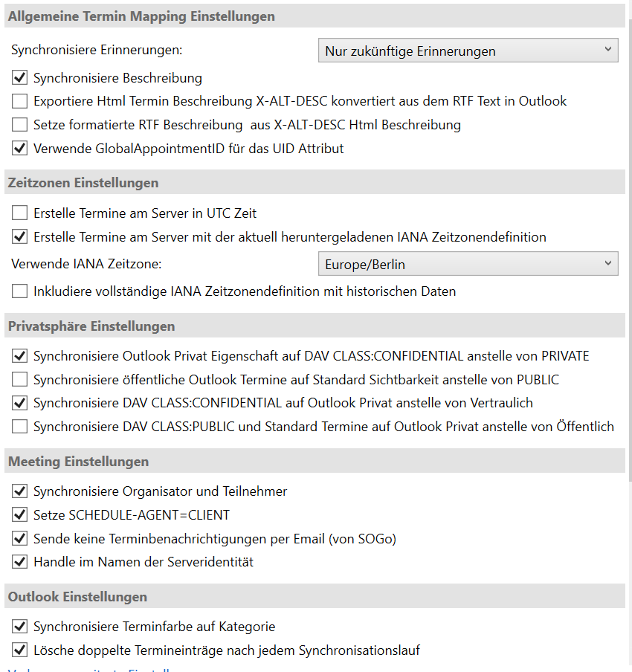The width and height of the screenshot is (632, 672).
Task: Enable Exportiere Html Termin Beschreibung X-ALT-DESC
Action: coord(19,100)
